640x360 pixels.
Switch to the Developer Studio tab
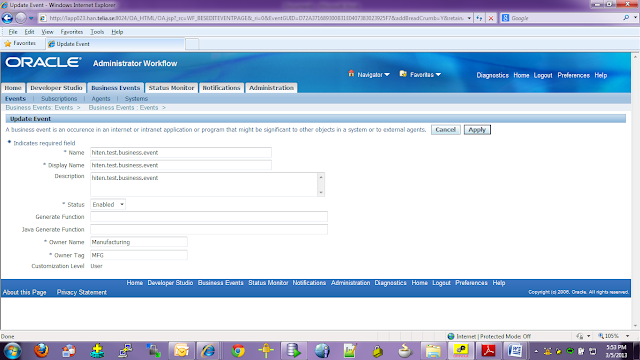coord(56,88)
